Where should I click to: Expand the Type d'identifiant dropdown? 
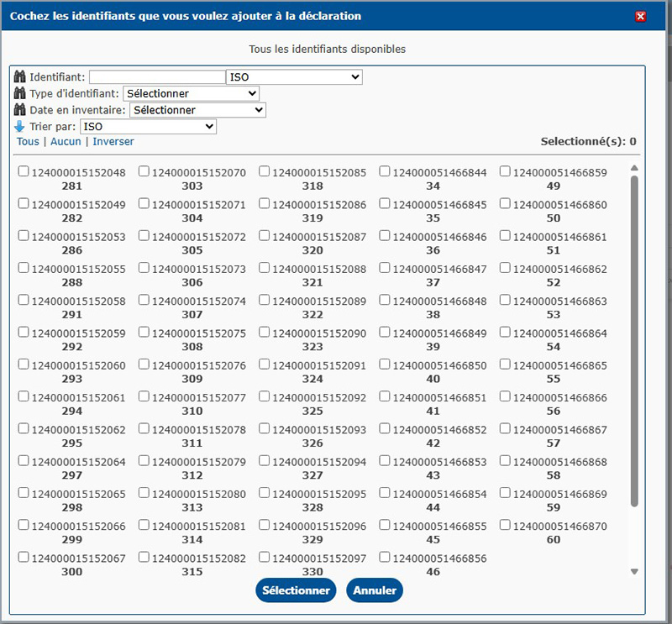(191, 93)
